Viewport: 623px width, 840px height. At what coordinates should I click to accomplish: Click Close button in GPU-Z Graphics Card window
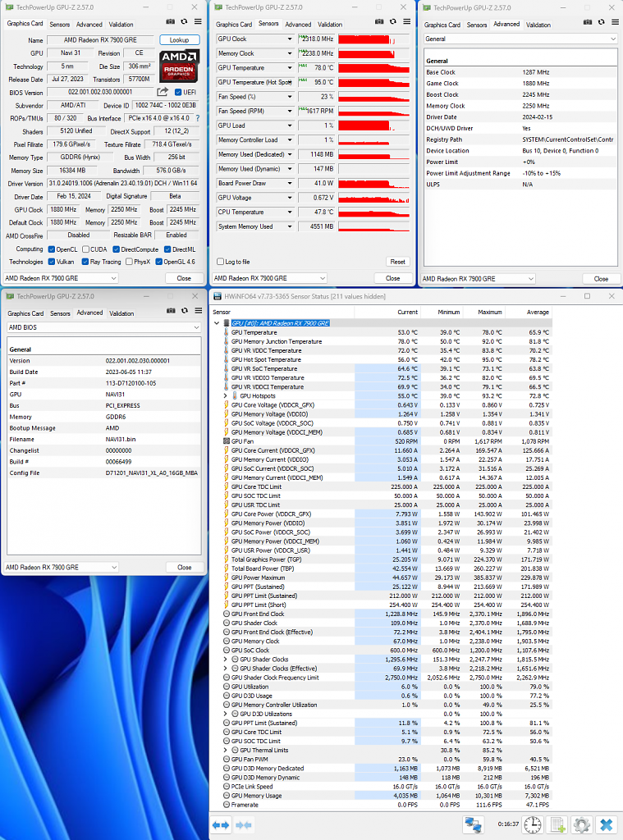(x=184, y=278)
